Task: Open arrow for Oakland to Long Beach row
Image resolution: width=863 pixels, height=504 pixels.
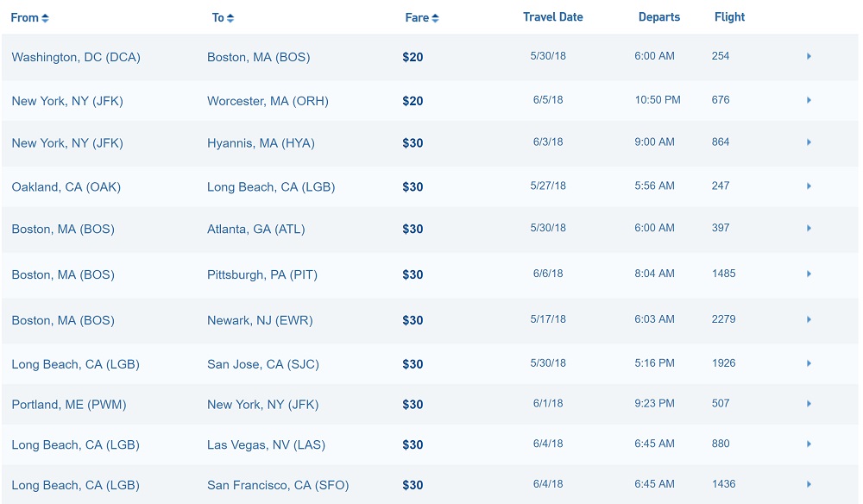Action: 809,186
